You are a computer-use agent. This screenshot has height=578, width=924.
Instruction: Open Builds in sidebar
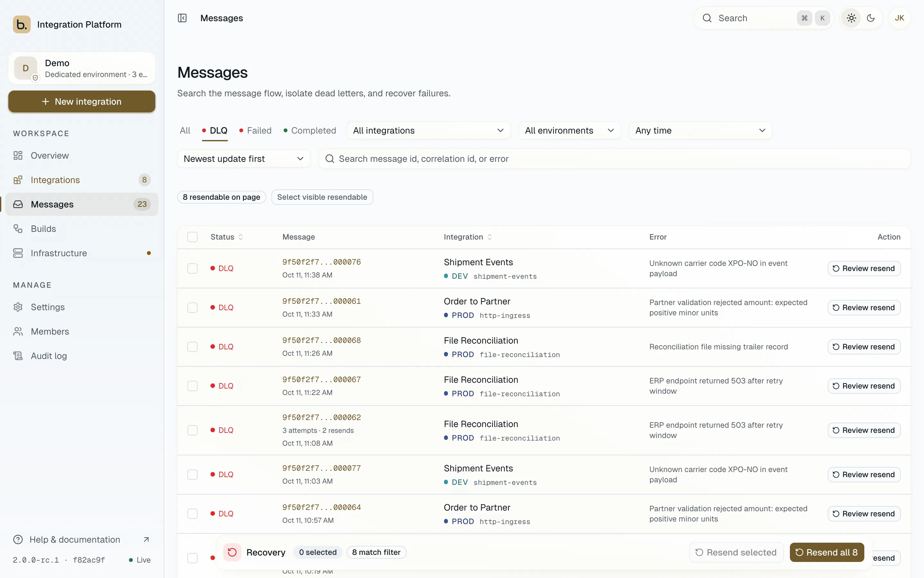82,229
